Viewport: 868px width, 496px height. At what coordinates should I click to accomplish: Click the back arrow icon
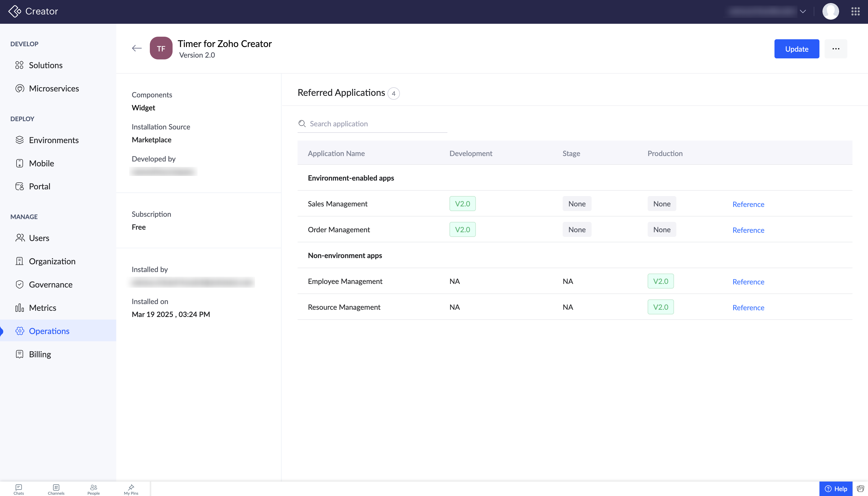pyautogui.click(x=137, y=48)
